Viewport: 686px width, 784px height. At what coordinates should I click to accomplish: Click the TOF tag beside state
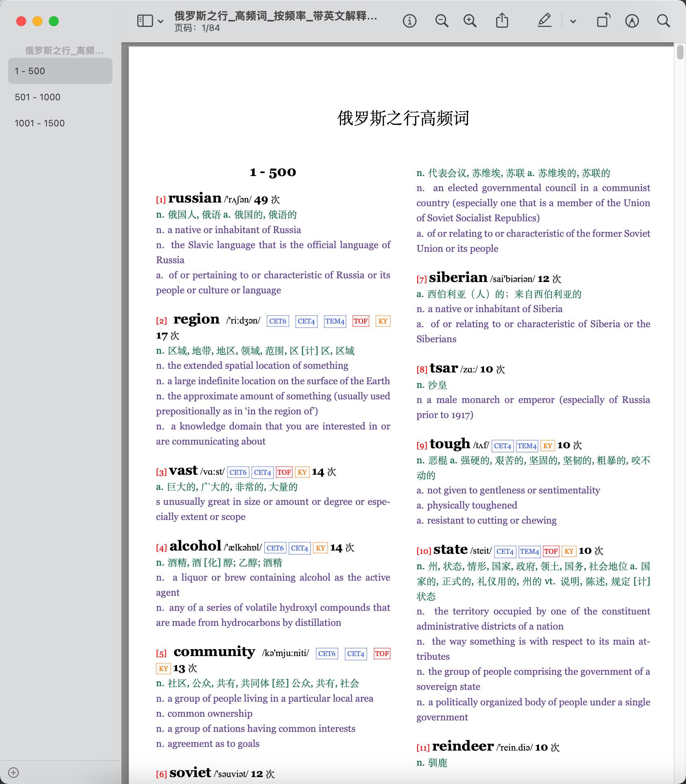[551, 551]
